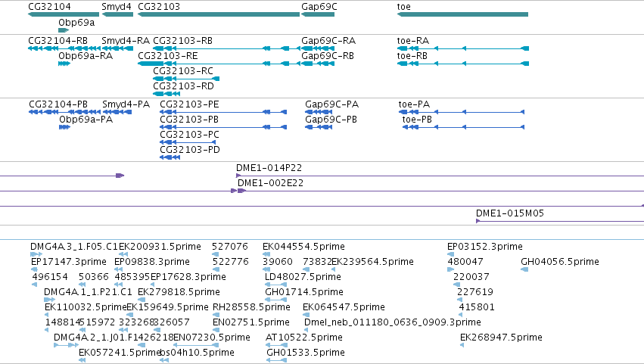Image resolution: width=644 pixels, height=364 pixels.
Task: Select the CG32103-PE protein label
Action: click(189, 104)
